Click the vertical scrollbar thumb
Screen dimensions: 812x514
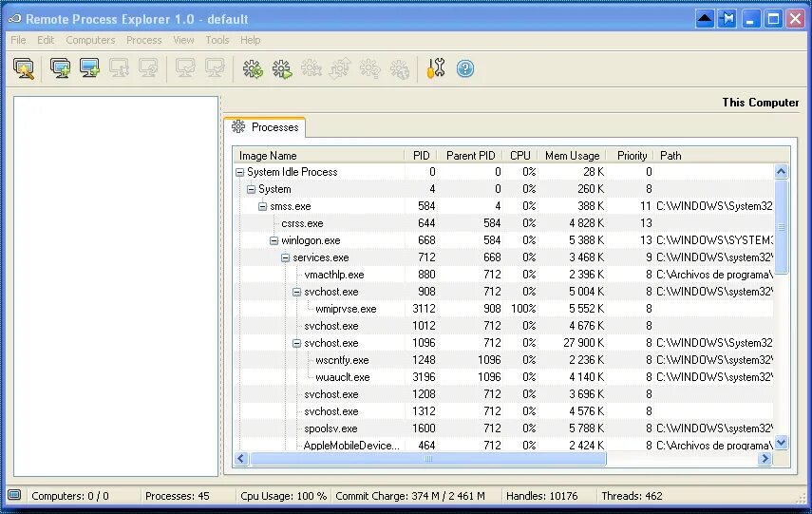pos(782,226)
